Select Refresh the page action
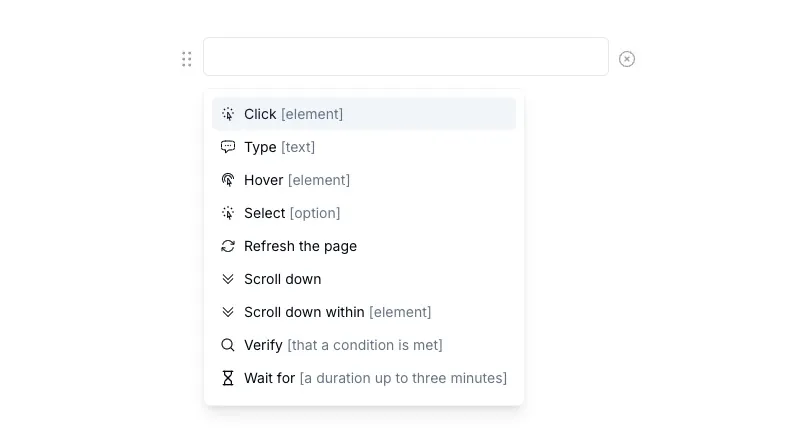Image resolution: width=800 pixels, height=438 pixels. 300,246
